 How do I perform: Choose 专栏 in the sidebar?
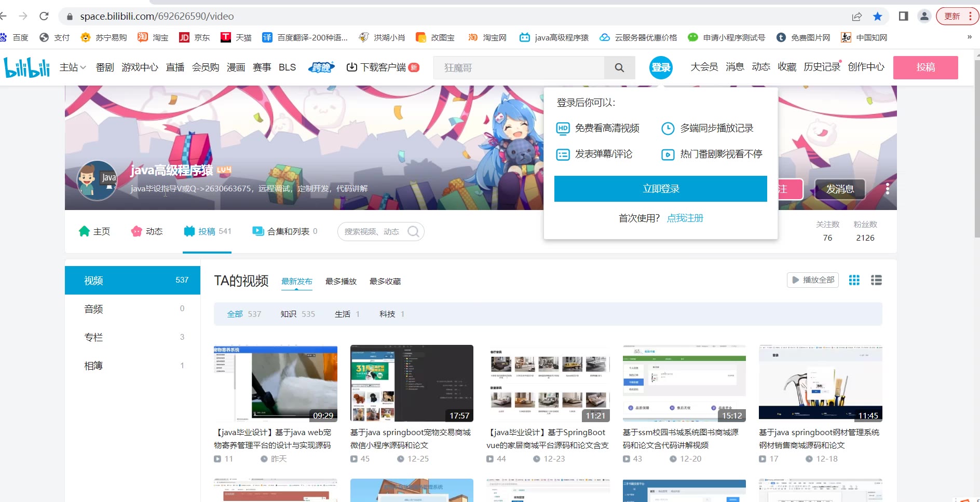click(x=132, y=337)
